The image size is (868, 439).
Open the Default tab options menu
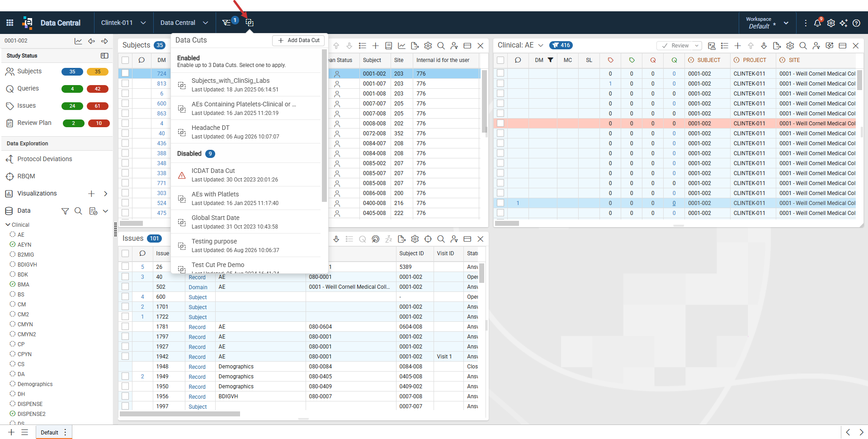(66, 432)
